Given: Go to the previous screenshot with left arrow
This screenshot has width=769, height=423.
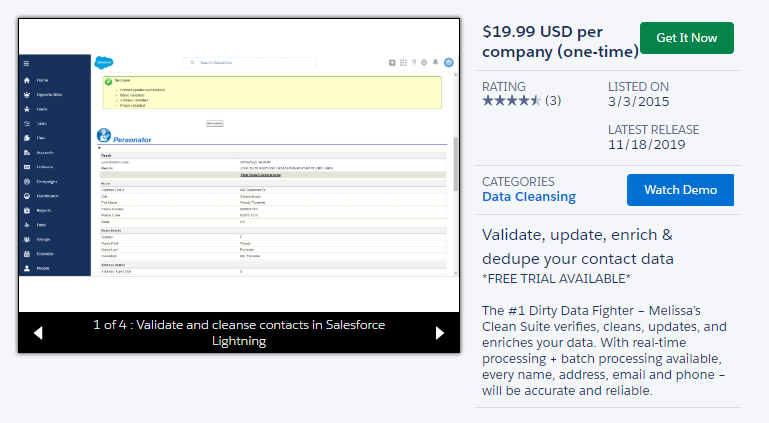Looking at the screenshot, I should pos(38,333).
